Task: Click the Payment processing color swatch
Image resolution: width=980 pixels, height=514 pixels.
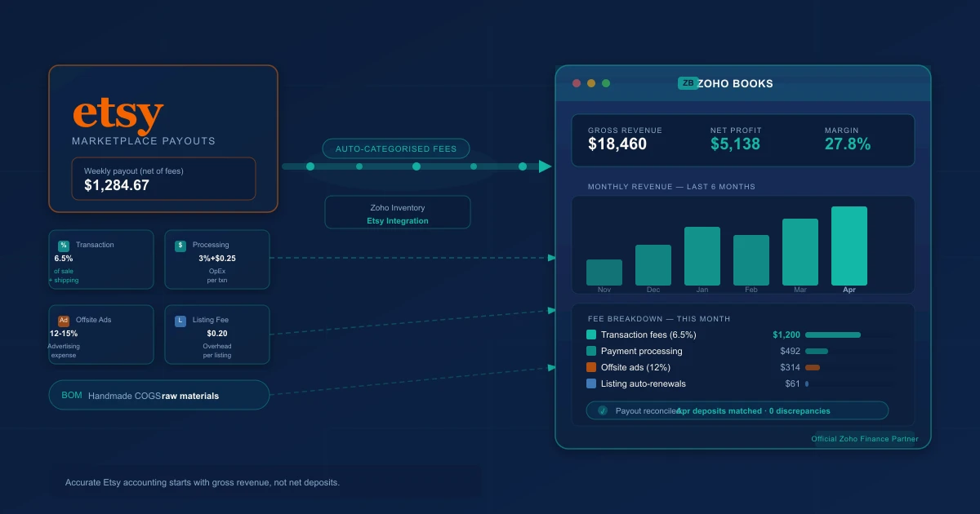Action: [591, 351]
